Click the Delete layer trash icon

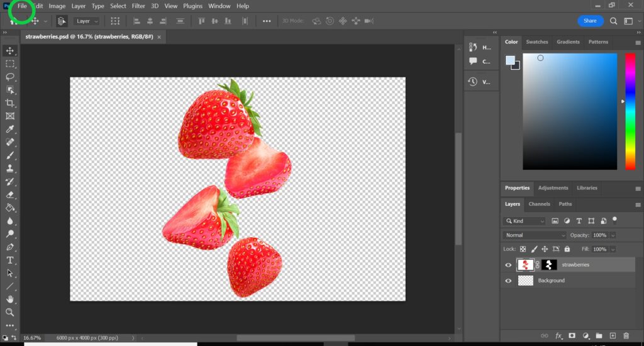pyautogui.click(x=626, y=336)
